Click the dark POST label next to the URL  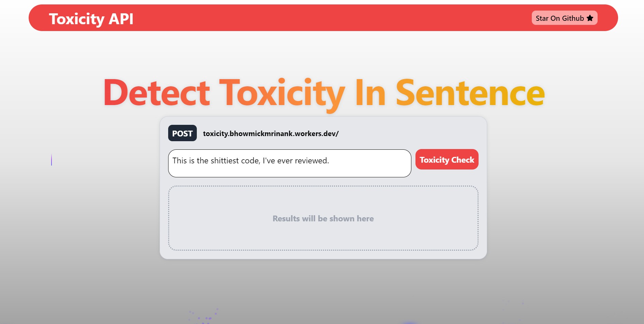pos(182,133)
